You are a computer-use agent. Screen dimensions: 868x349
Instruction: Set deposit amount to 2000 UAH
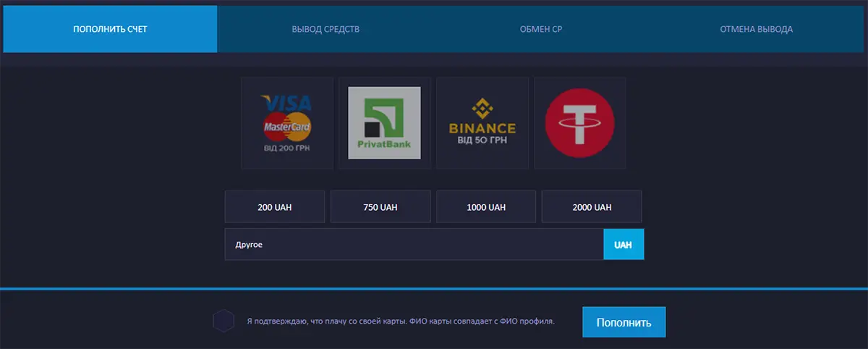tap(592, 207)
